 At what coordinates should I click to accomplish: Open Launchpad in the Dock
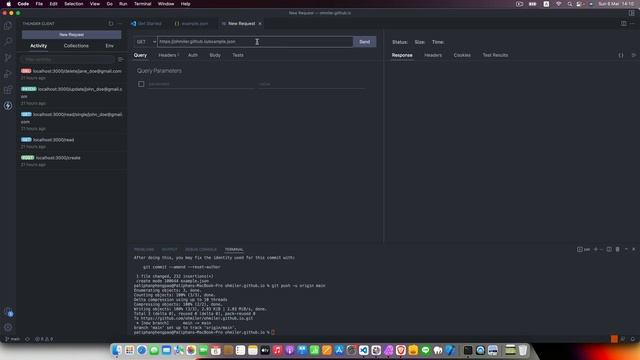pos(129,350)
